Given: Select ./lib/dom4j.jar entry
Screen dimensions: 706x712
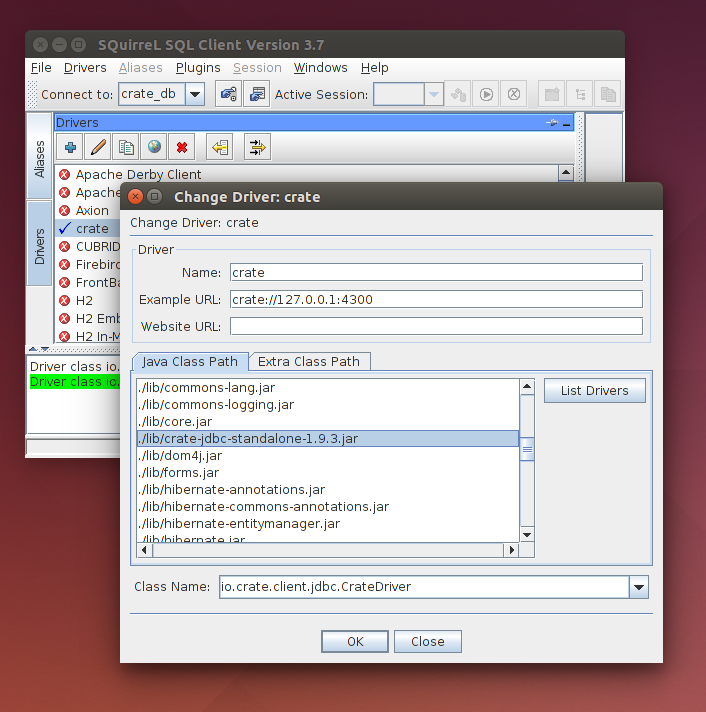Looking at the screenshot, I should 328,456.
